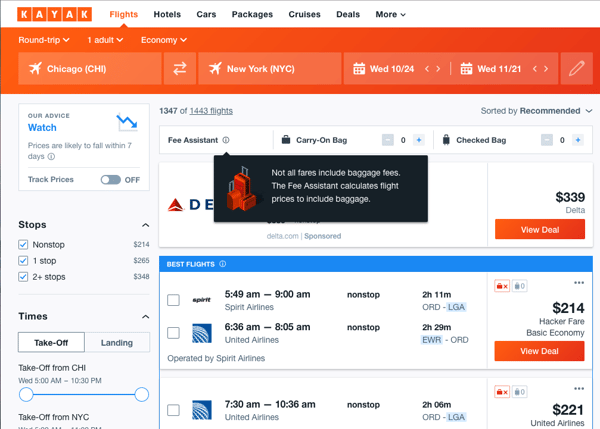
Task: Go to the Cruises tab
Action: pyautogui.click(x=305, y=15)
